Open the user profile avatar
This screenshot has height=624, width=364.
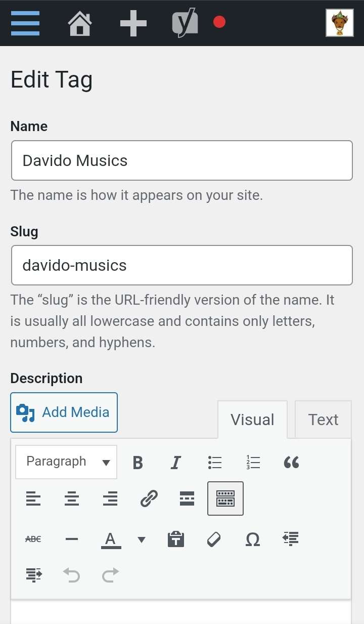pos(339,23)
